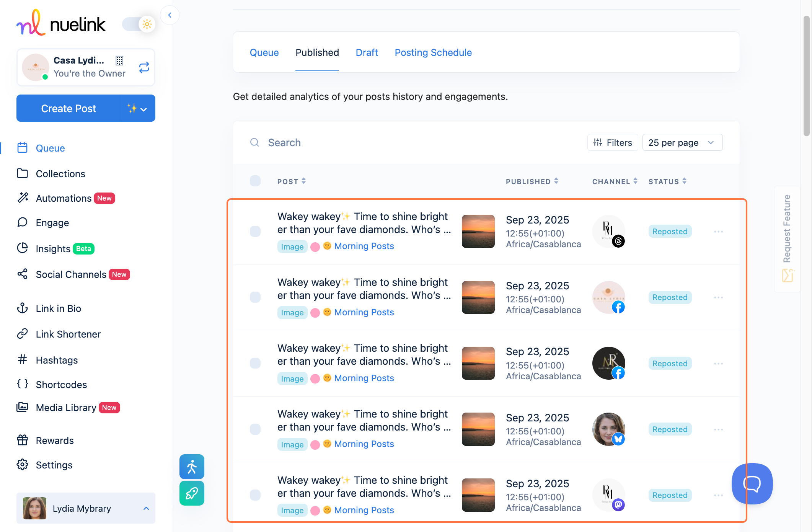
Task: Click the Filters button
Action: pos(612,143)
